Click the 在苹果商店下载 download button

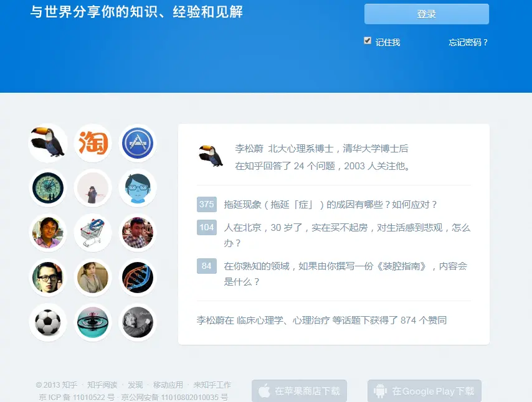pyautogui.click(x=299, y=391)
